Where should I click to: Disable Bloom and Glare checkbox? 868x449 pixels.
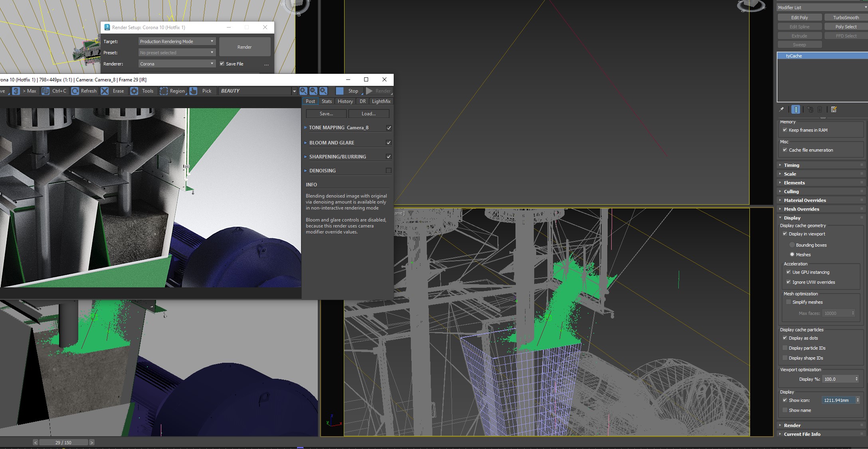389,142
